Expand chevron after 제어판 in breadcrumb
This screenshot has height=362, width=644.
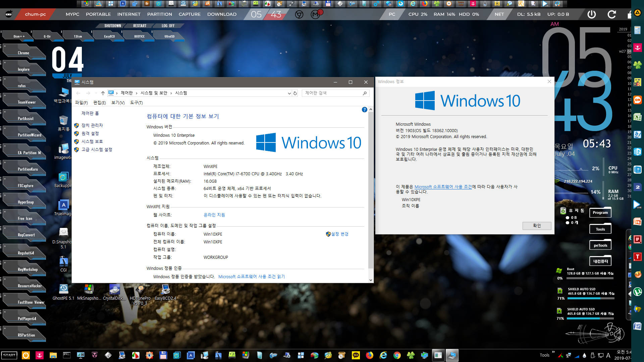pyautogui.click(x=137, y=93)
